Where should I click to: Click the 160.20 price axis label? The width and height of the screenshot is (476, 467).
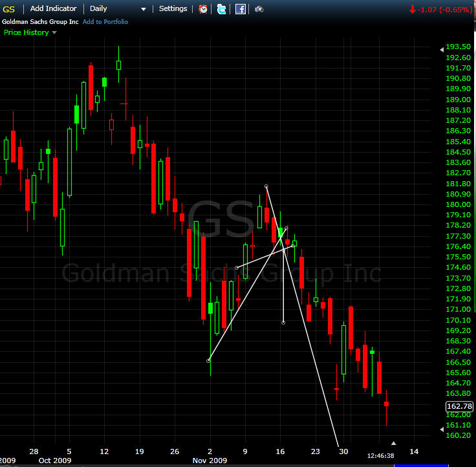(x=458, y=435)
